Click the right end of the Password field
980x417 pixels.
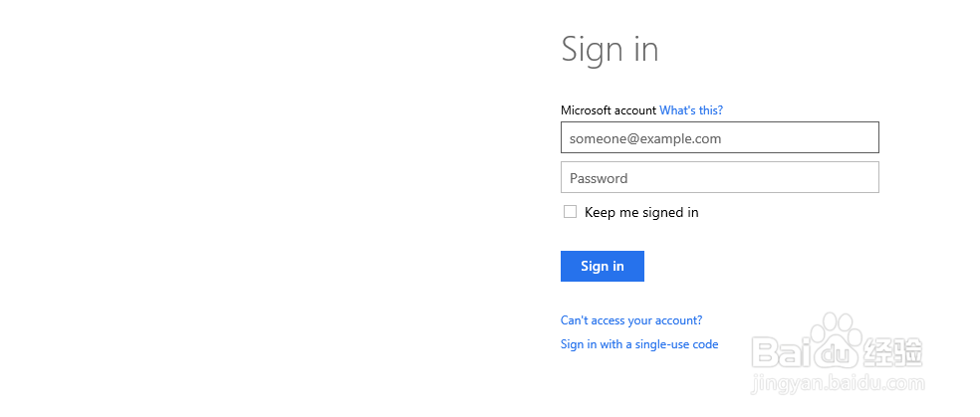(864, 178)
